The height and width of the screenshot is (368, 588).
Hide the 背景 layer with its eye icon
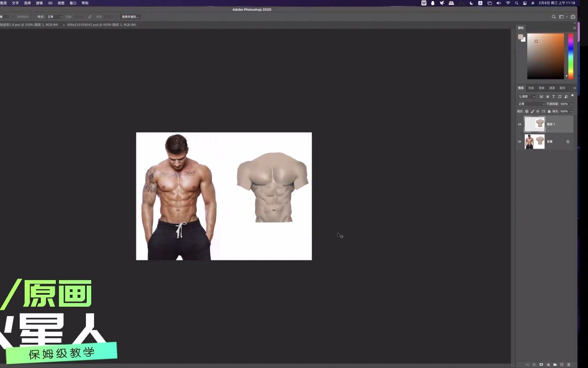point(520,142)
